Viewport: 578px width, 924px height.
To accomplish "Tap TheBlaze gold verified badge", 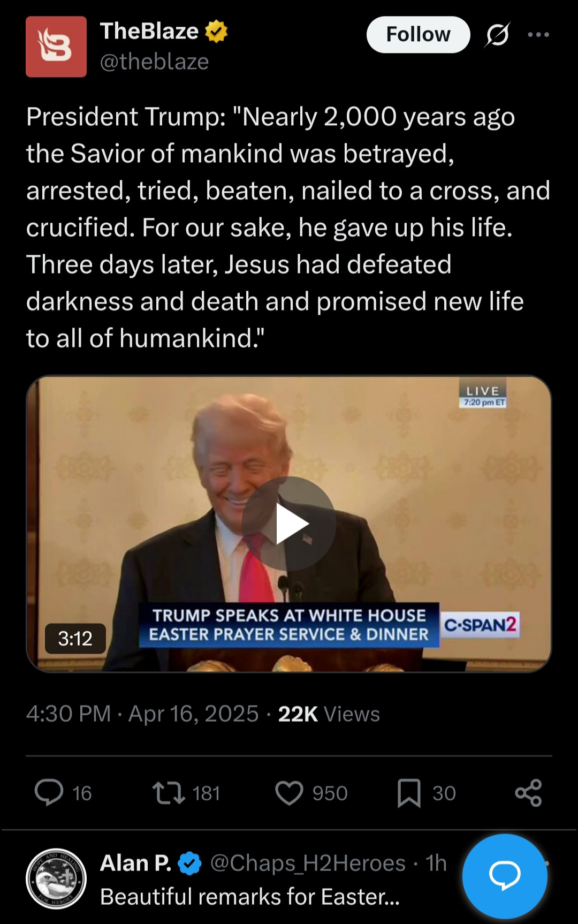I will pos(216,32).
